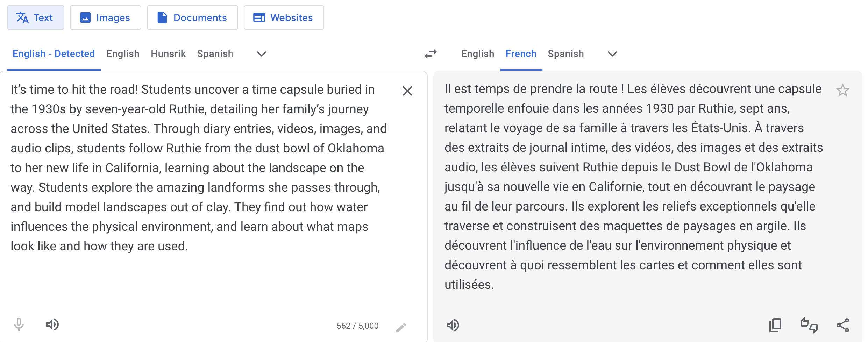Open the Documents translation mode

(192, 17)
